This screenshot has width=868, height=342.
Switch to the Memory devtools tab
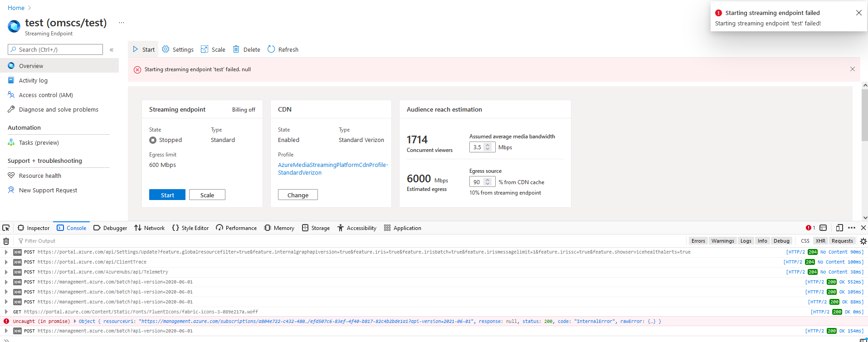(279, 228)
